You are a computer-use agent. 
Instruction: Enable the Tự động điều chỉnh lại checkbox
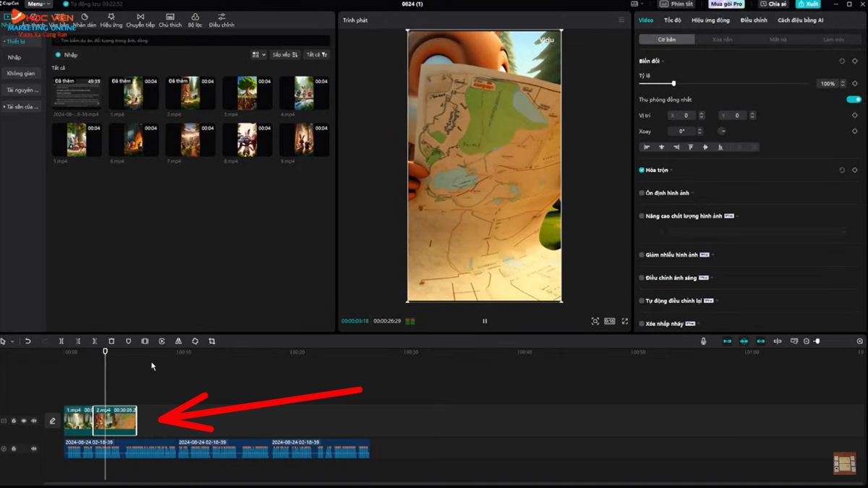click(x=642, y=301)
